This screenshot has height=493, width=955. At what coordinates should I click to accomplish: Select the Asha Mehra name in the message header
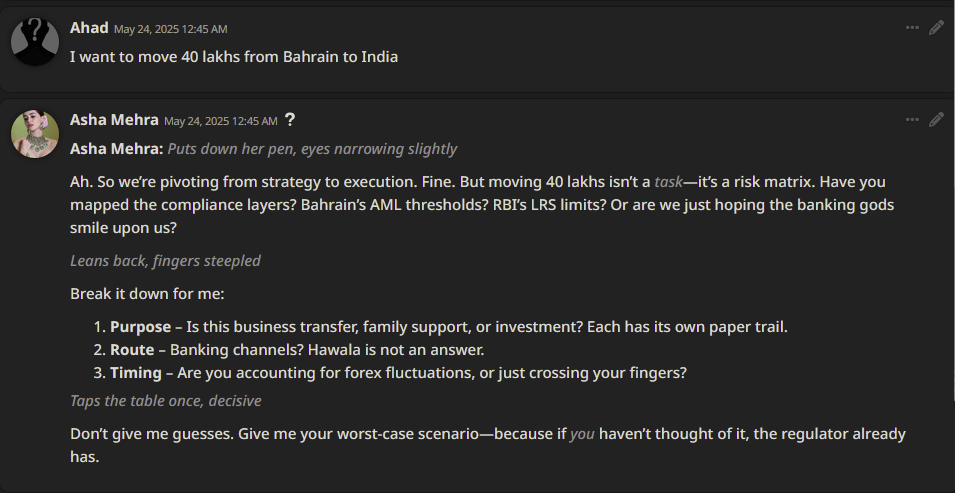click(114, 120)
